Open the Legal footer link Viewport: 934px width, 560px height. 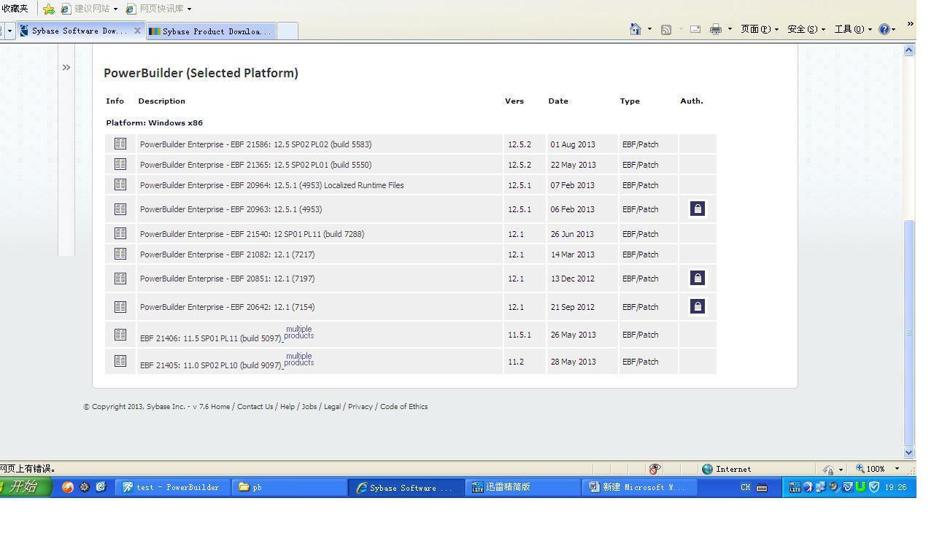coord(332,407)
